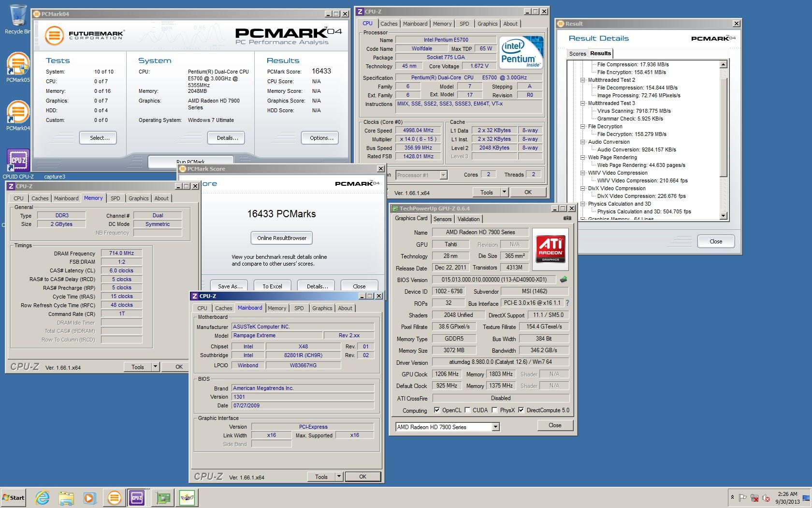Open Tools dropdown arrow in processor CPU-Z

[504, 192]
